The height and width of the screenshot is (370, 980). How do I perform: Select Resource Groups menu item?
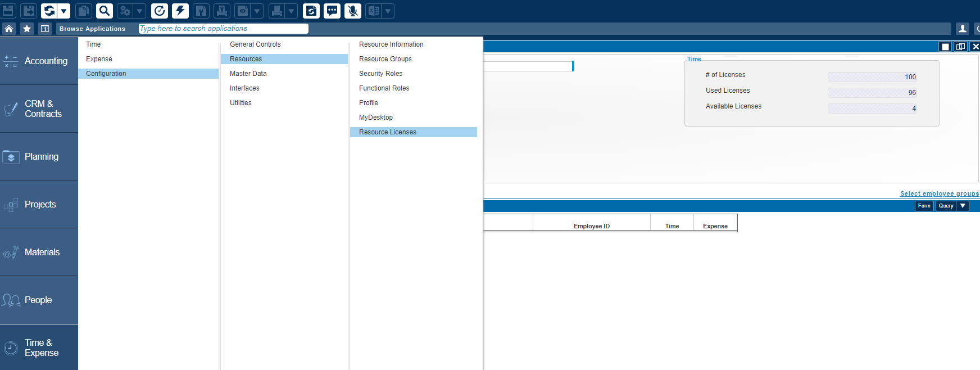point(385,59)
